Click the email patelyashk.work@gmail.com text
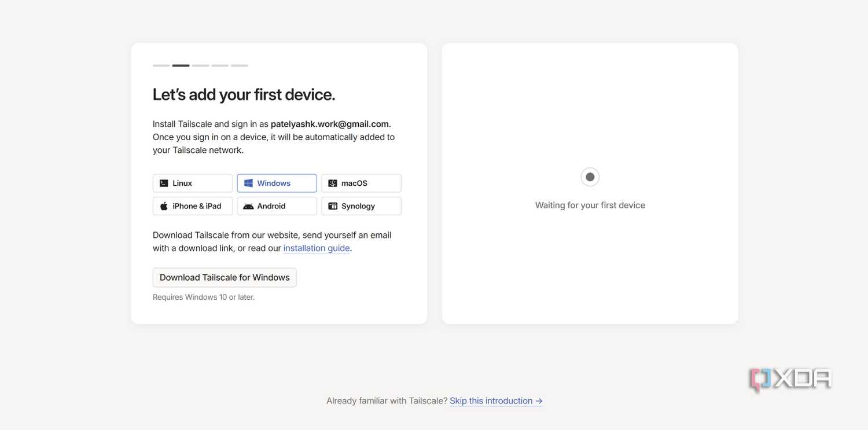This screenshot has height=430, width=868. pyautogui.click(x=330, y=124)
